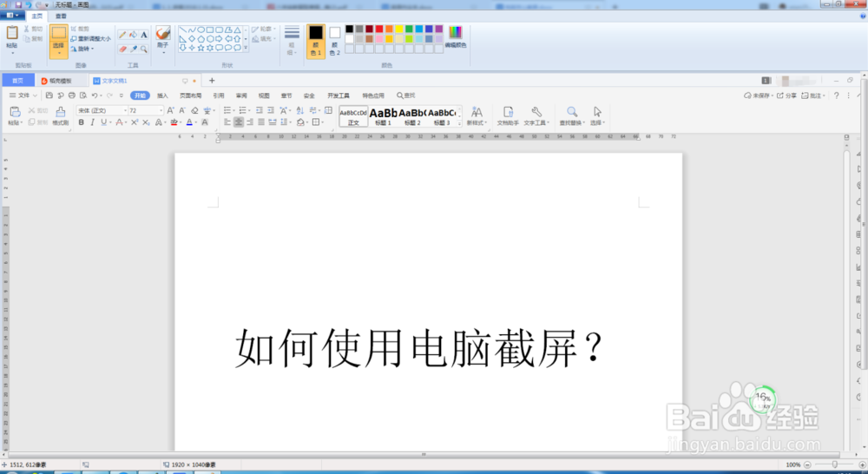Viewport: 868px width, 474px height.
Task: Click the font size 72 box in WPS screenshot
Action: pos(146,110)
